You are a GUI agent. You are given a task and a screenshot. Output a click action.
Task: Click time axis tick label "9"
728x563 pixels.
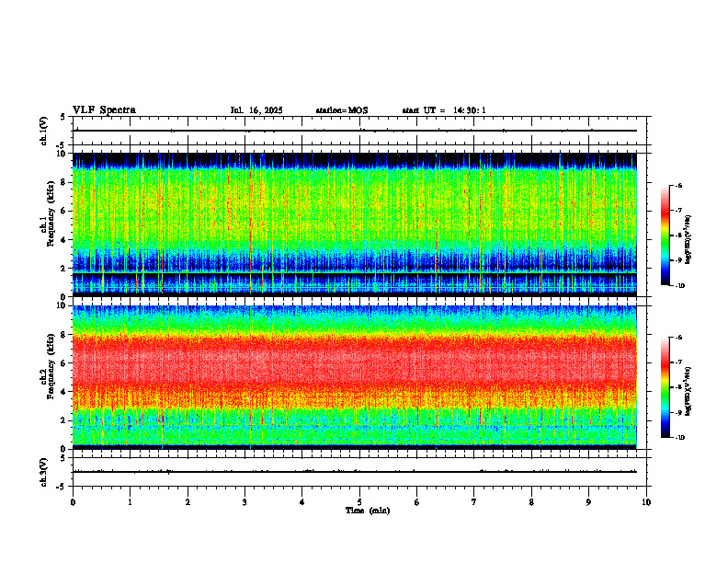coord(588,502)
